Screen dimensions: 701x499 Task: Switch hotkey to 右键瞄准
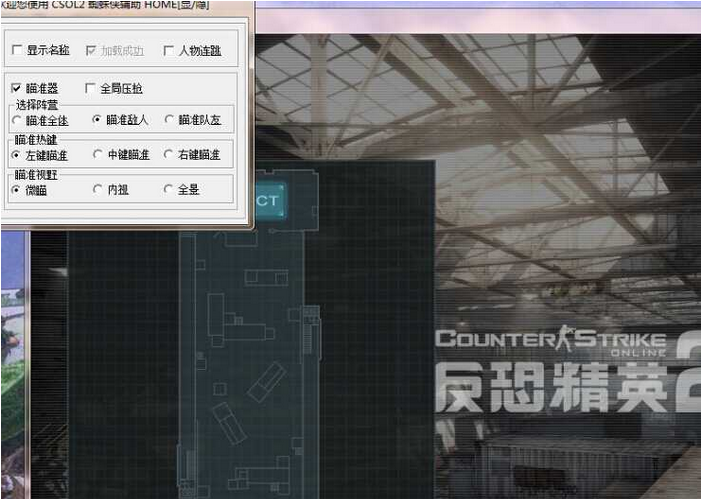[x=169, y=155]
